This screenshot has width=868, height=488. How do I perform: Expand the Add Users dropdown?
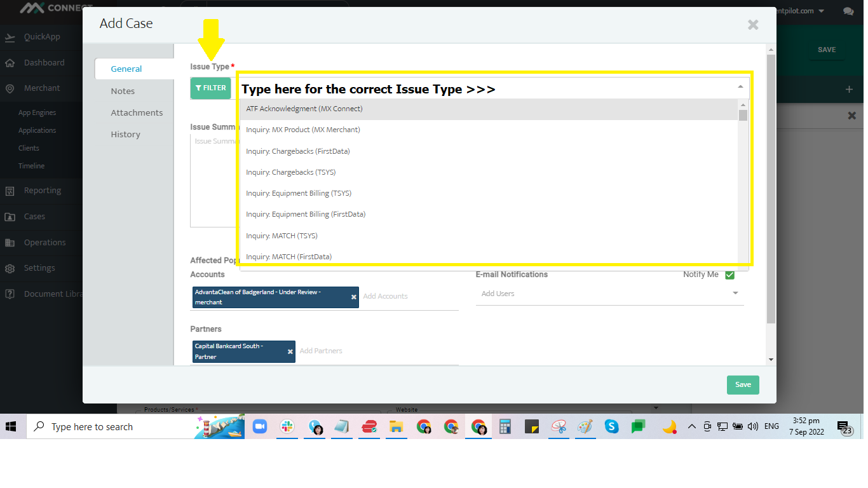[735, 294]
